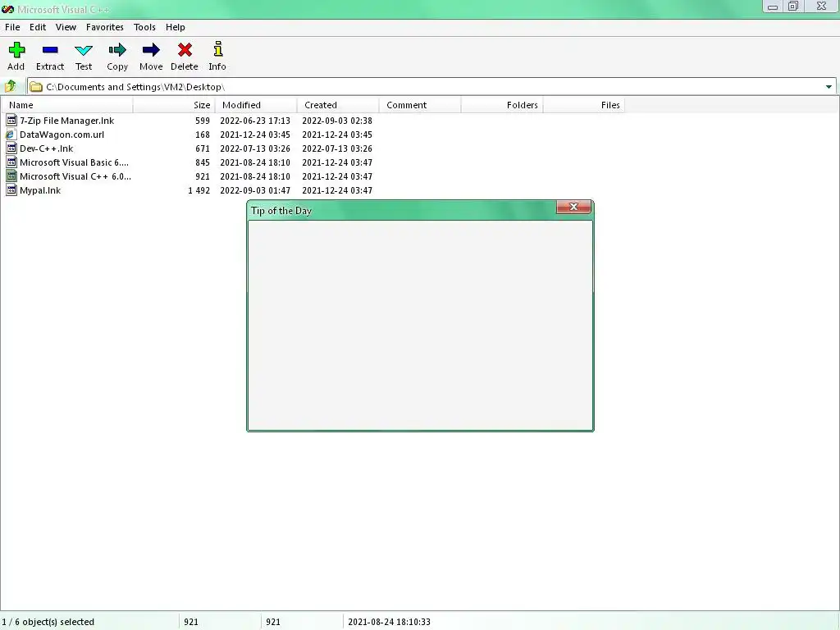
Task: Select the Dev-C++.lnk file name
Action: click(47, 148)
